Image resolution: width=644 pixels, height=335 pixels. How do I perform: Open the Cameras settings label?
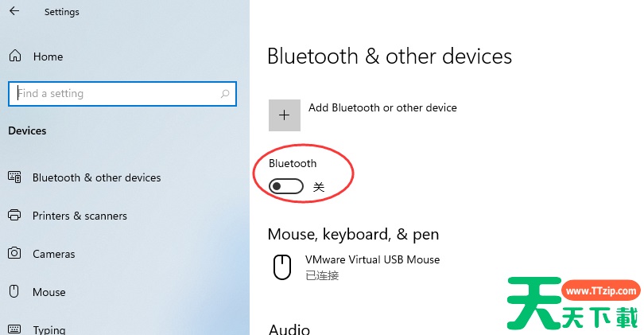coord(54,254)
